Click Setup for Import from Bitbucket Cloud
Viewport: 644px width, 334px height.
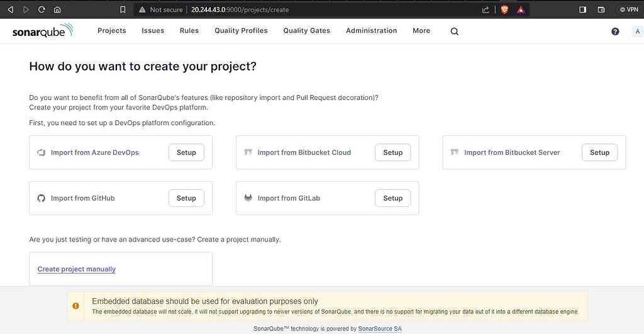392,152
